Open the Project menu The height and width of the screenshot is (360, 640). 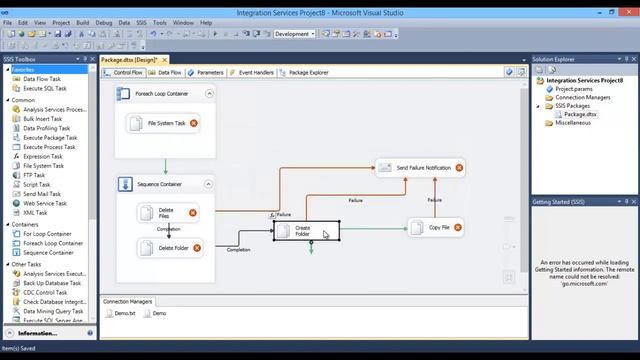(x=61, y=23)
